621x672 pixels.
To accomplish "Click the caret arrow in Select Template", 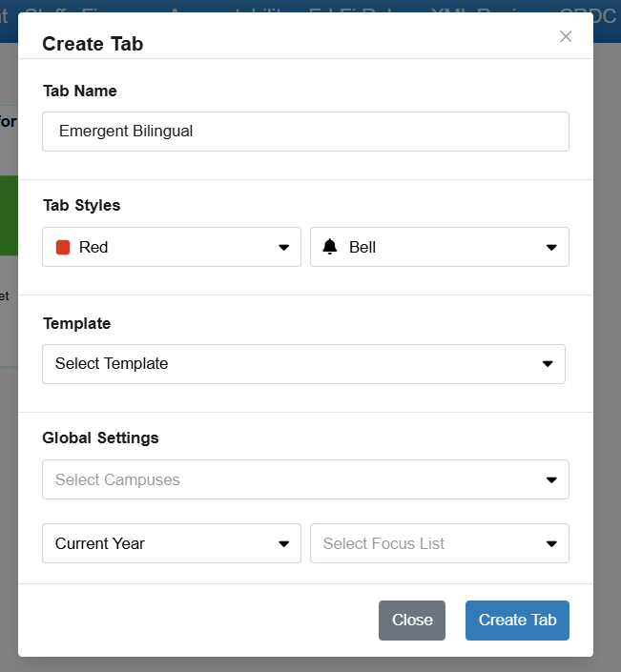I will pos(548,364).
